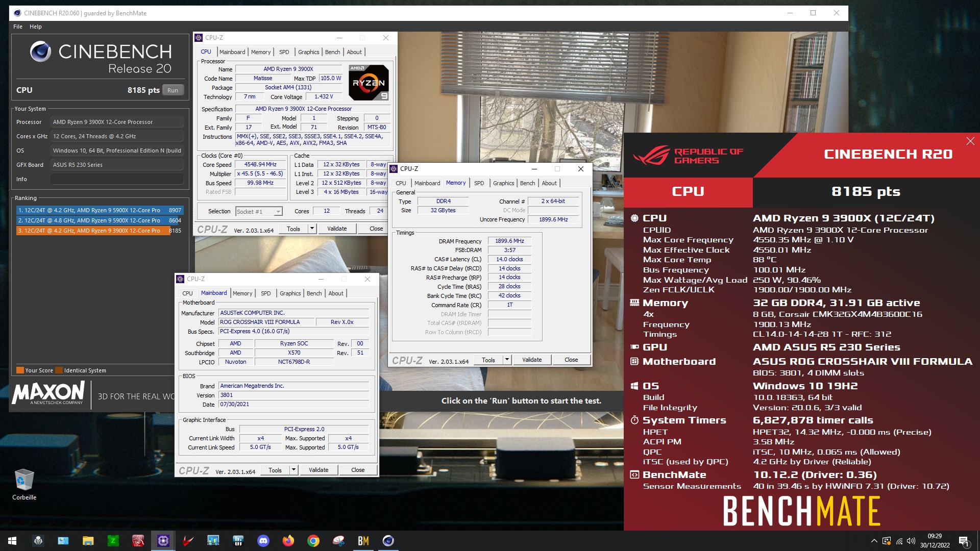Click the Identical System legend swatch
This screenshot has width=980, height=551.
pyautogui.click(x=59, y=370)
